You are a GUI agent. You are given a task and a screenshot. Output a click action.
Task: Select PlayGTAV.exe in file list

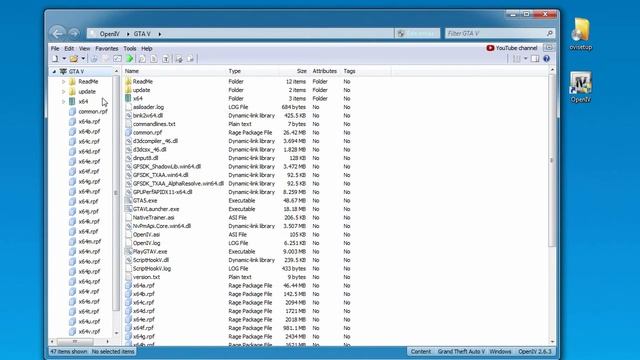(150, 251)
